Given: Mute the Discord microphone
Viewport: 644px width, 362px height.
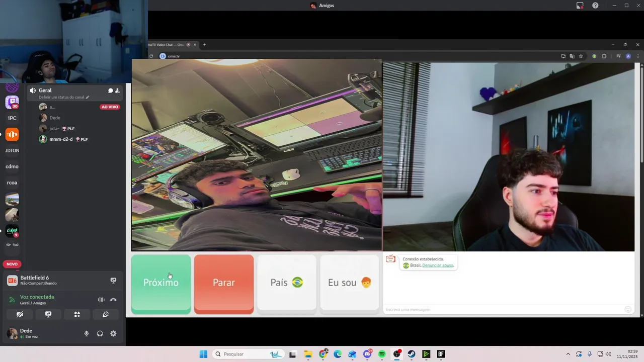Looking at the screenshot, I should tap(87, 333).
